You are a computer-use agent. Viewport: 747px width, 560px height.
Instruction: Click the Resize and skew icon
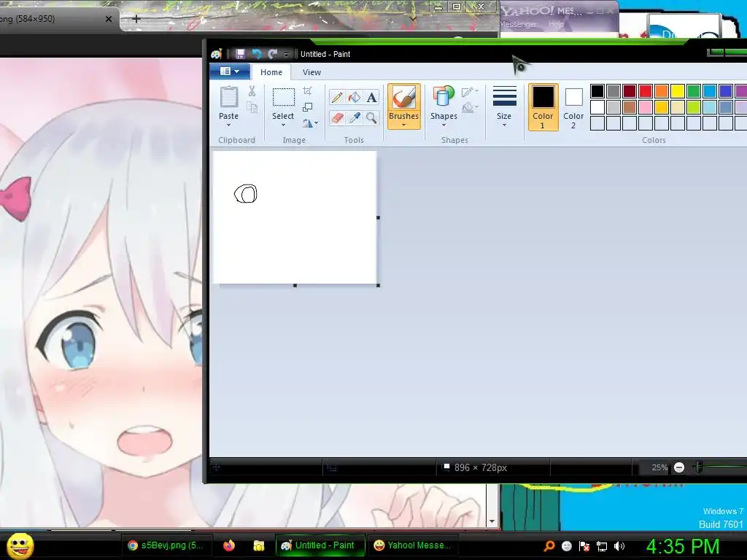click(308, 107)
